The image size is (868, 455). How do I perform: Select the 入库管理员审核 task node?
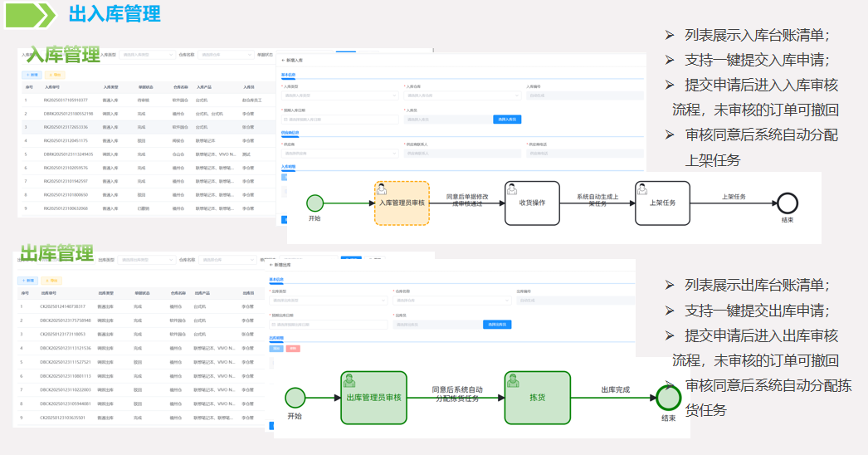click(402, 203)
